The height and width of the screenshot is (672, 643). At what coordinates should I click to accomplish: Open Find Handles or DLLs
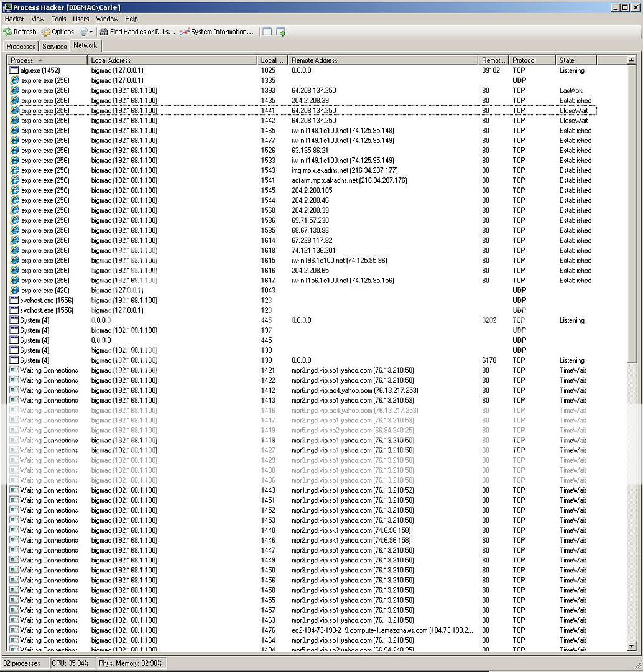coord(137,32)
